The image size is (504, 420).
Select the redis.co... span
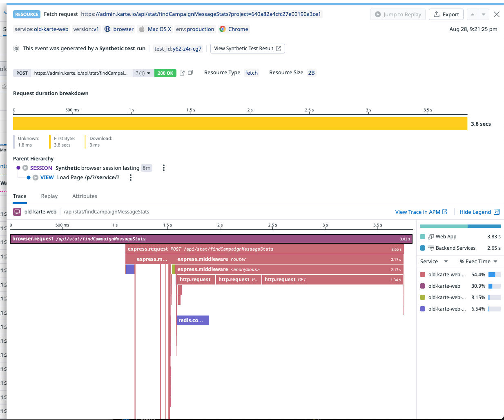[193, 320]
